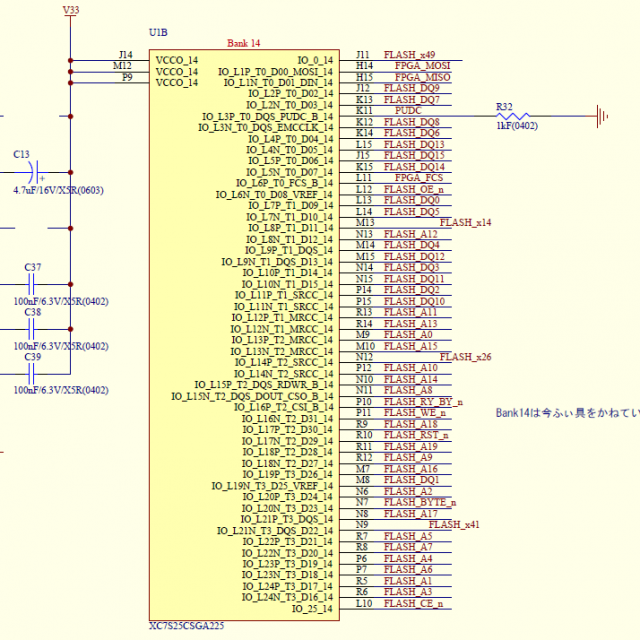Click the FLASH_RY_BY_n net label
This screenshot has height=640, width=640.
click(422, 402)
